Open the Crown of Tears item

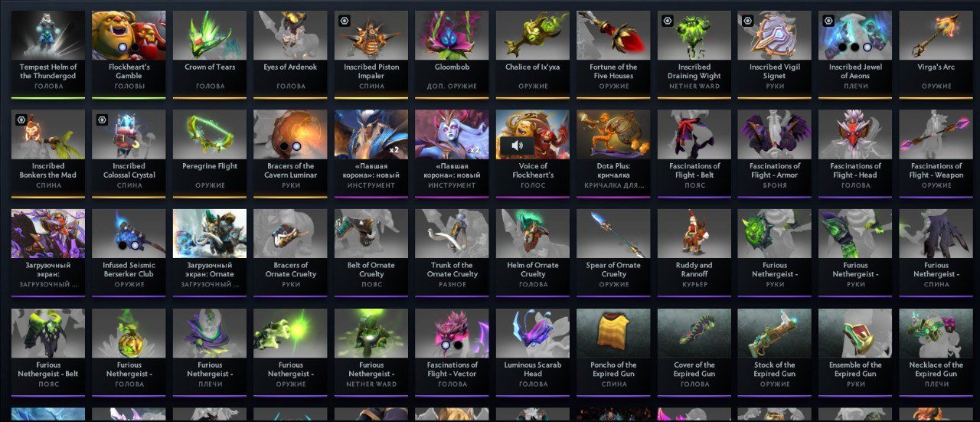(210, 54)
